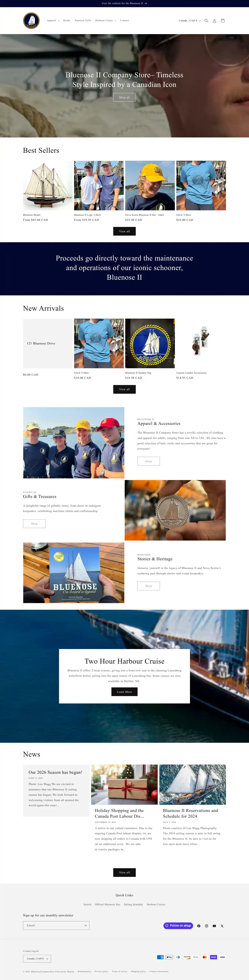Screen dimensions: 249x980
Task: Visit the store's Instagram icon
Action: point(207,926)
